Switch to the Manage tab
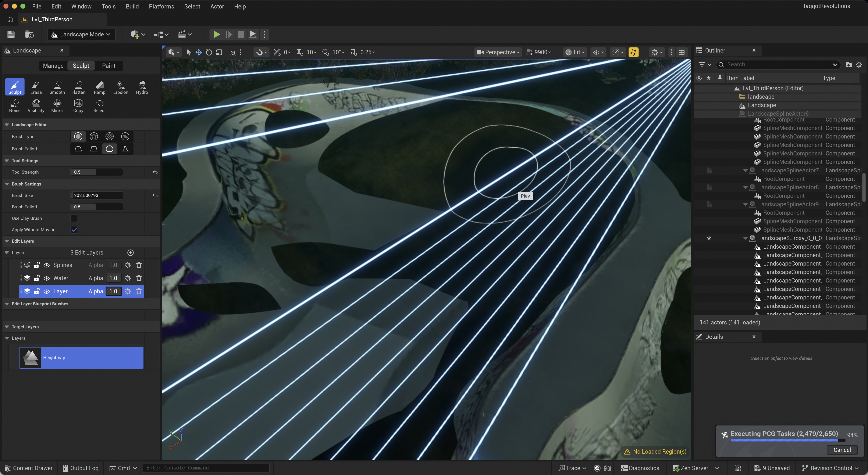Viewport: 868px width, 475px height. pyautogui.click(x=53, y=66)
